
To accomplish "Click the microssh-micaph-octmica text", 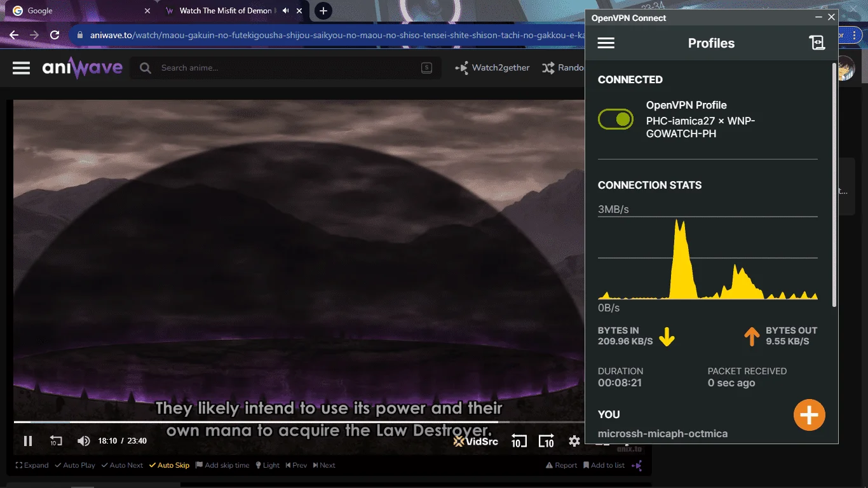I will pyautogui.click(x=663, y=433).
